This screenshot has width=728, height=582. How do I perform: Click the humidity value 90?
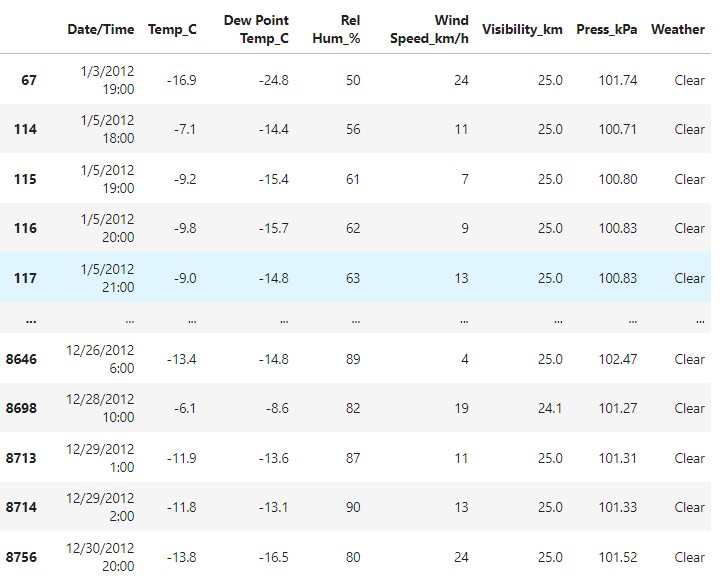[x=352, y=507]
